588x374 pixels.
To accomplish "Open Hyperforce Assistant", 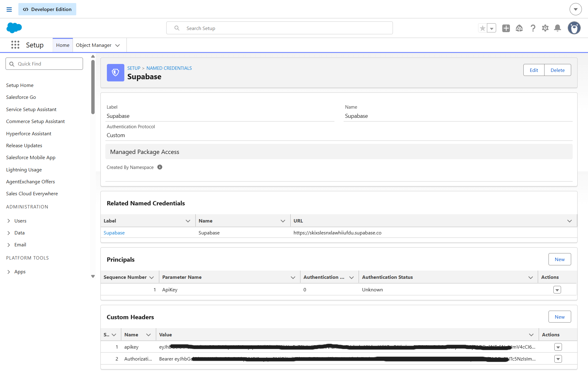I will click(29, 133).
